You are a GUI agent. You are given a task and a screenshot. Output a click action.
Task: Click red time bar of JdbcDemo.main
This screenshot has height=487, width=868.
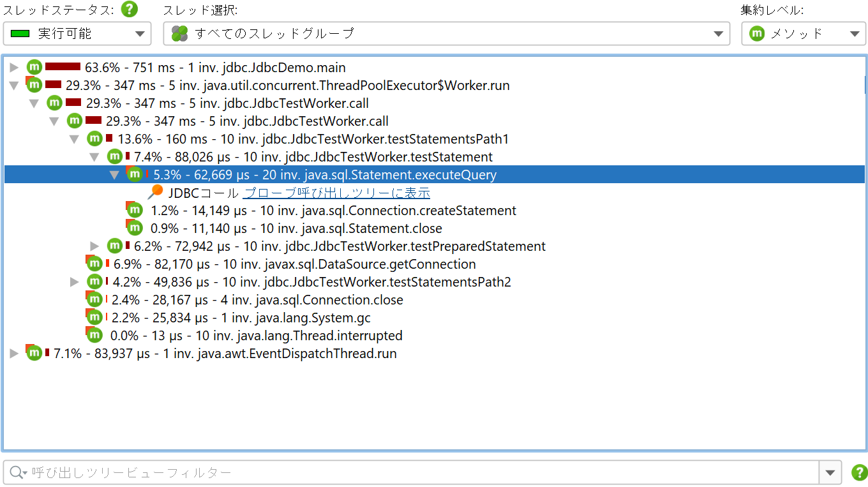click(63, 66)
